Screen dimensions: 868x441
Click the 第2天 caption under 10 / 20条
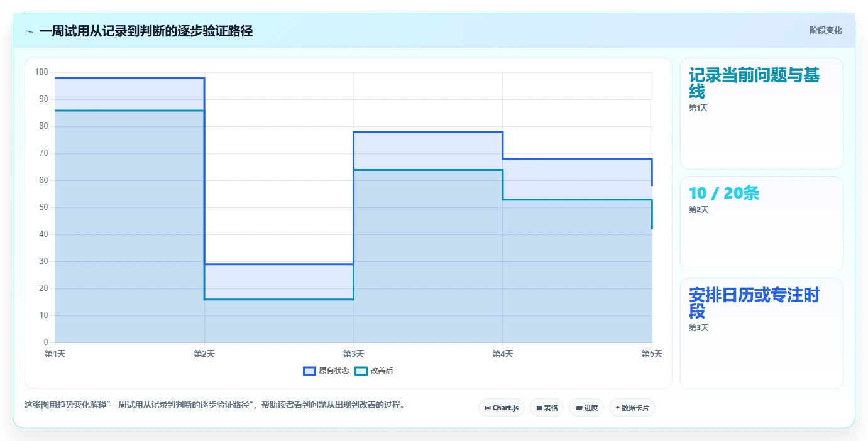pyautogui.click(x=698, y=210)
